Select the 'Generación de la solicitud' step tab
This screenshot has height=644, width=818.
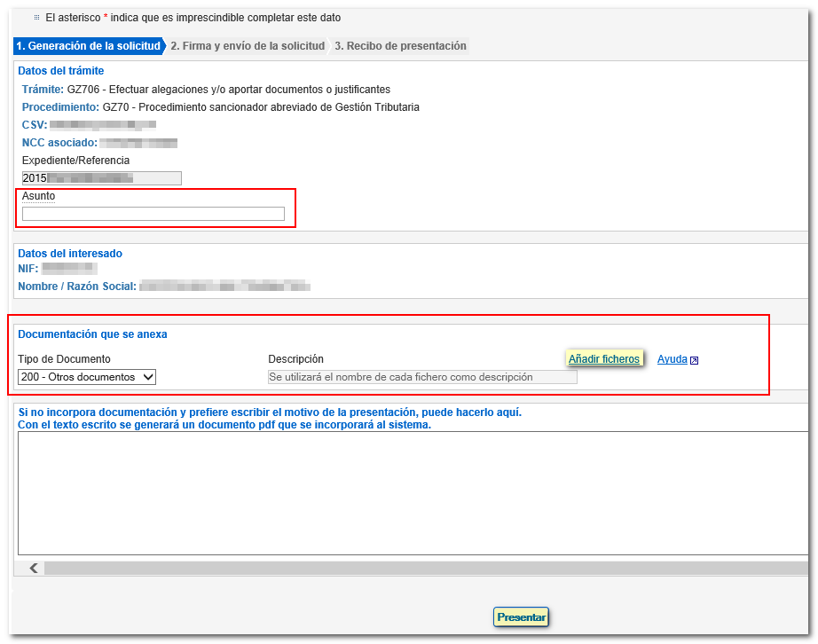point(88,46)
